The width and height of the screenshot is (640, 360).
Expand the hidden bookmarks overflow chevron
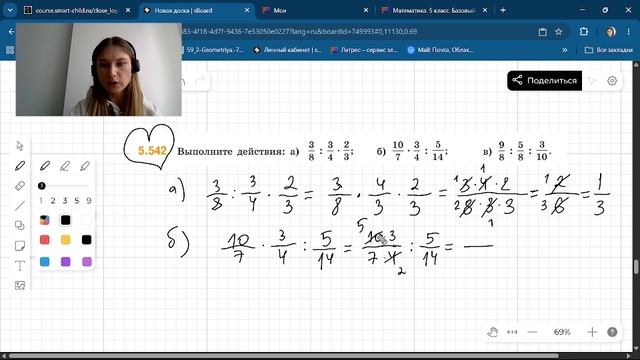pyautogui.click(x=565, y=50)
